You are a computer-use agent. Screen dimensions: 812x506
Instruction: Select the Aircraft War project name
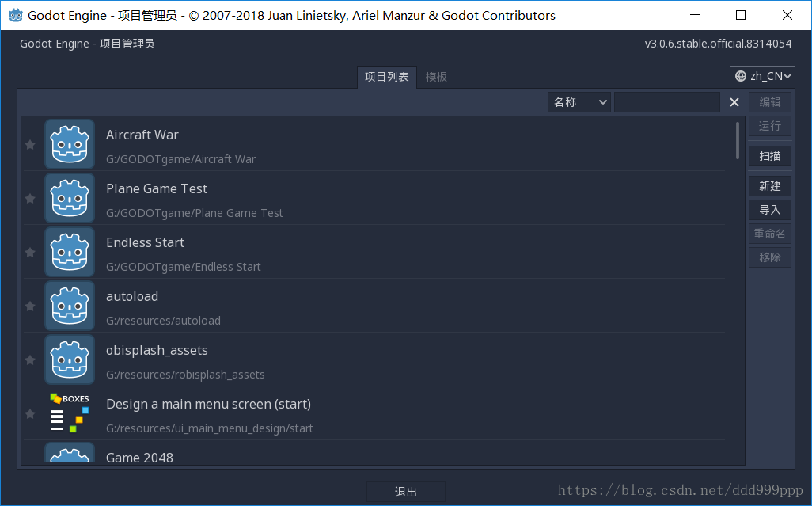tap(142, 135)
